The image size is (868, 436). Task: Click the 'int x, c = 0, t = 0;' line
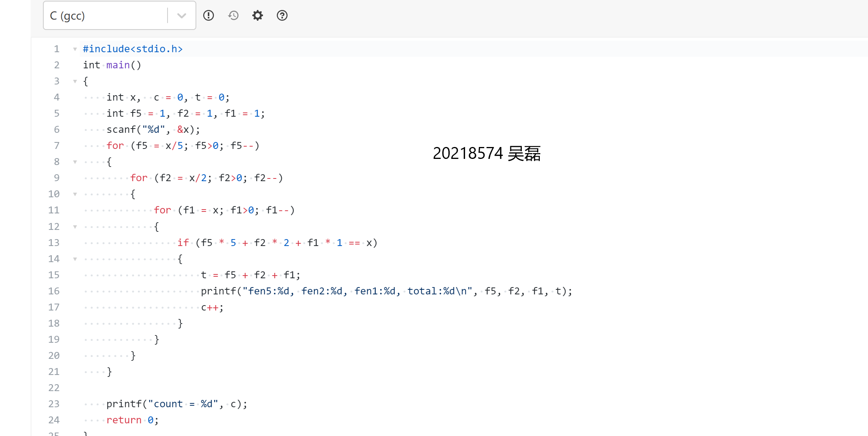click(168, 97)
